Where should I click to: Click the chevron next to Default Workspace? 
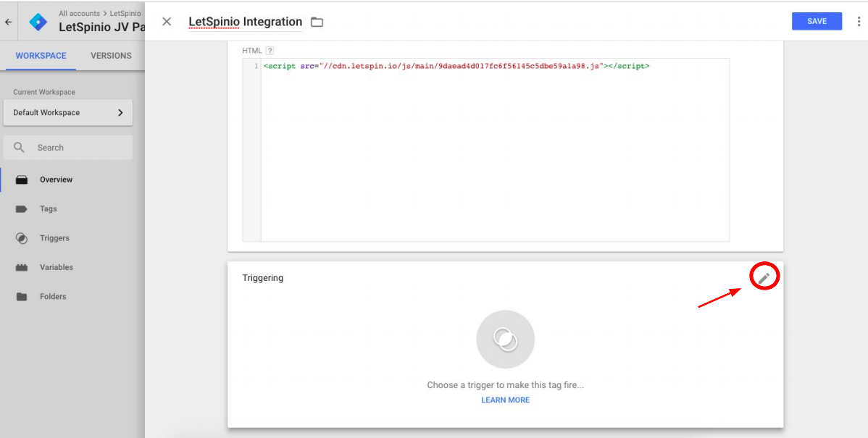pos(120,112)
